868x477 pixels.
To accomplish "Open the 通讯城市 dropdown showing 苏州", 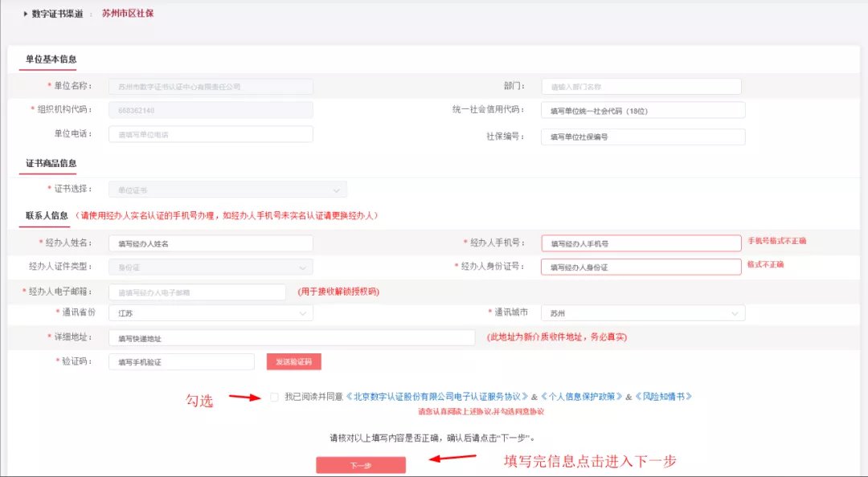I will [643, 313].
